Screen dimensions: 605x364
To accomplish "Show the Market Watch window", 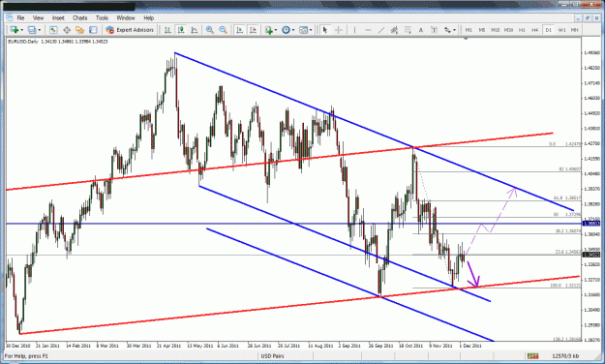I will [x=53, y=30].
